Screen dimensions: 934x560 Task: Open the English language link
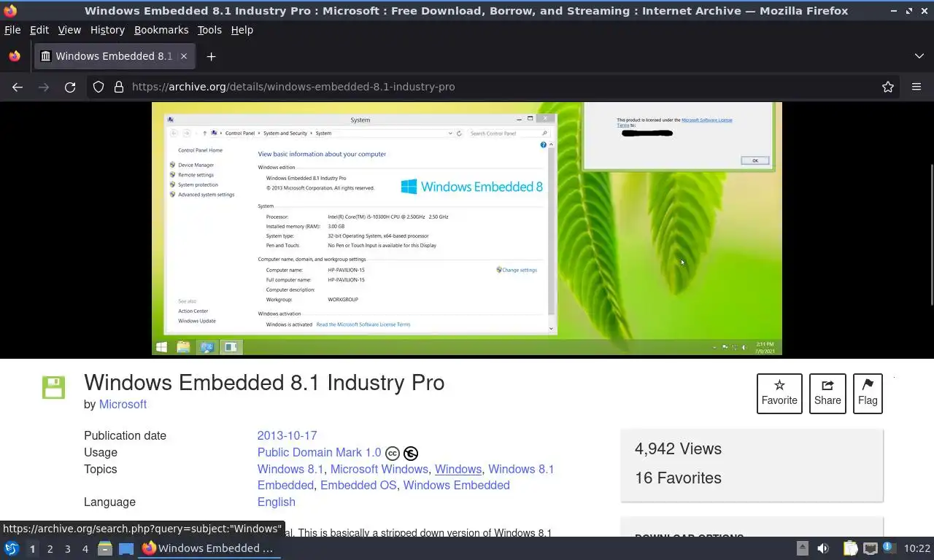tap(277, 502)
